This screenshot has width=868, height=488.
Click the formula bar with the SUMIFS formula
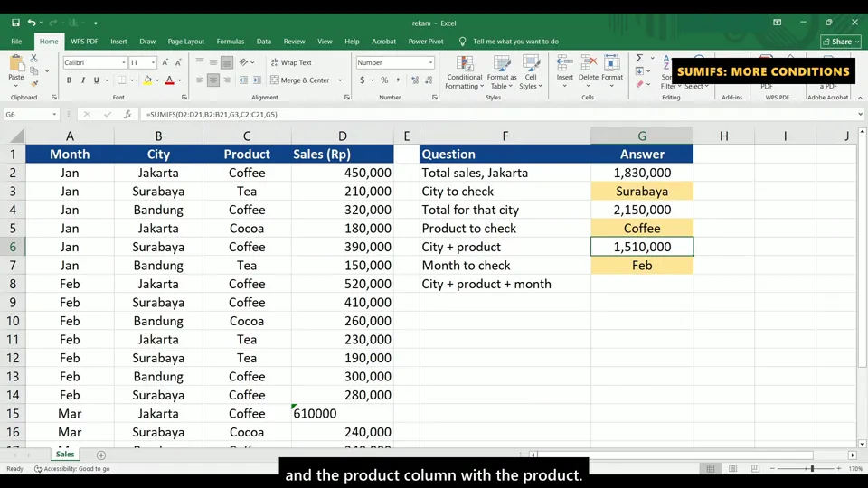(498, 115)
